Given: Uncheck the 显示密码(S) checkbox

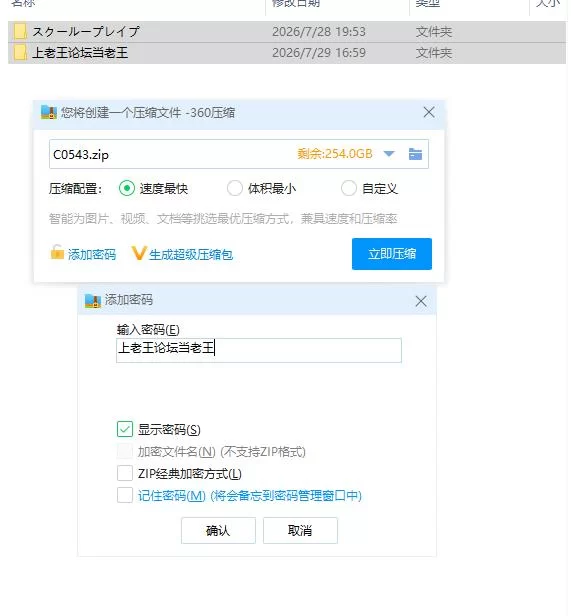Looking at the screenshot, I should [x=125, y=429].
